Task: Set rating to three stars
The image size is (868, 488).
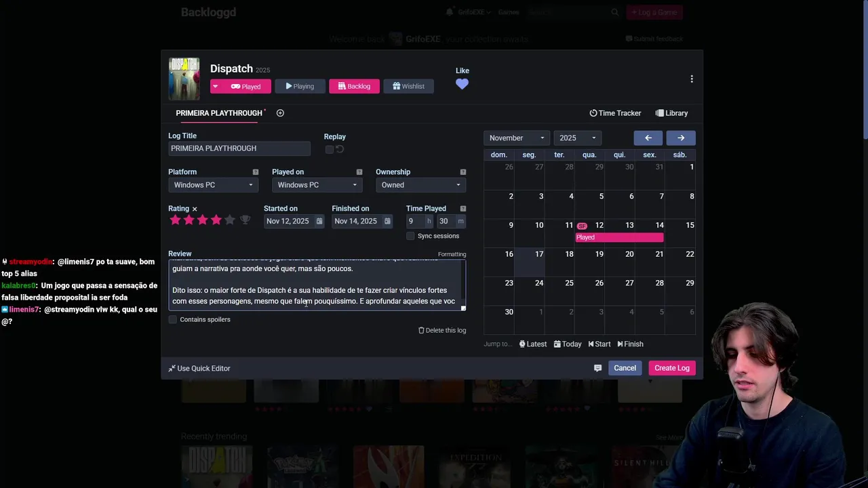Action: click(202, 220)
